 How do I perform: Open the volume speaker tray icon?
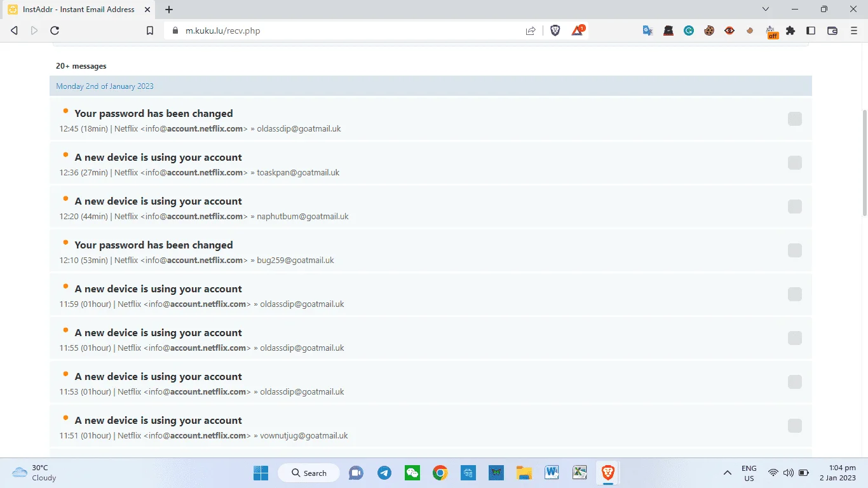pos(789,473)
